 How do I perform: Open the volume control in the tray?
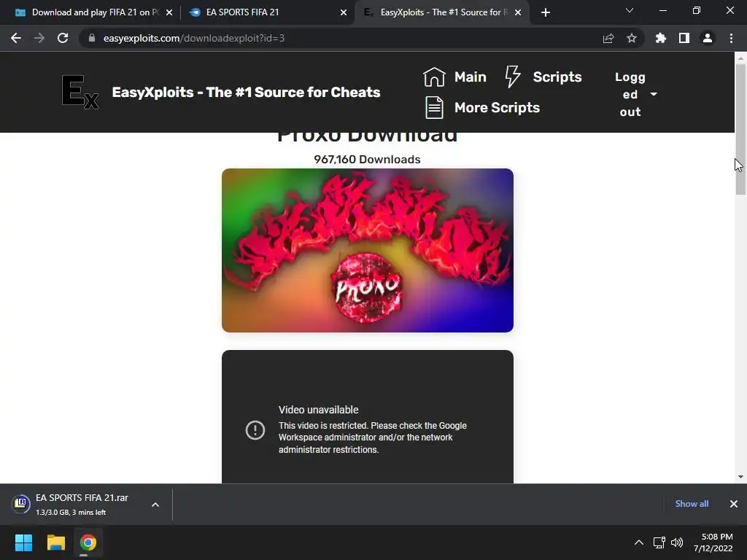pyautogui.click(x=676, y=542)
